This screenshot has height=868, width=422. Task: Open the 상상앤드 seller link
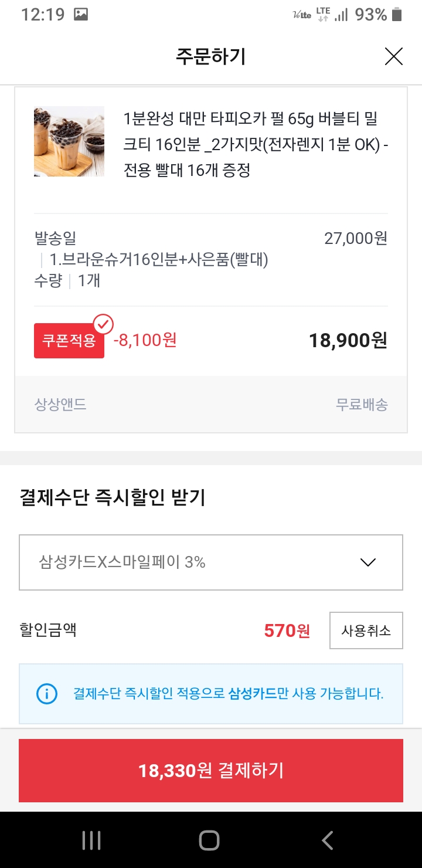(x=60, y=405)
